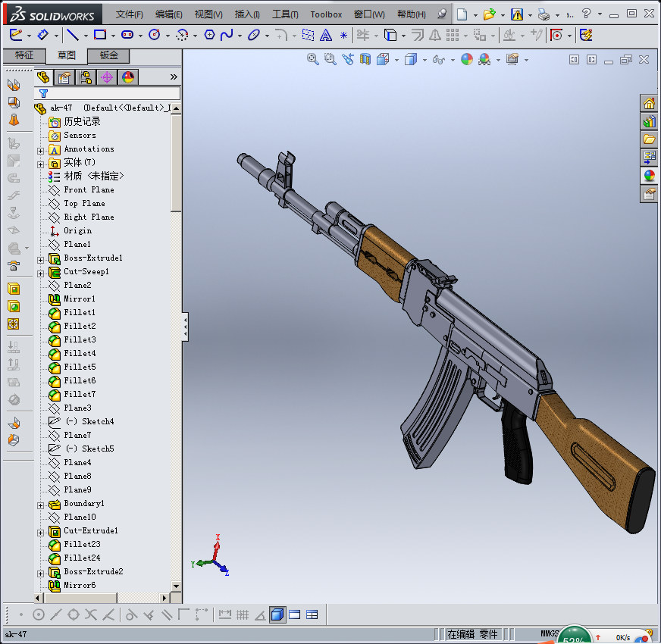Viewport: 661px width, 644px height.
Task: Open SolidWorks Resources home pane
Action: tap(649, 103)
